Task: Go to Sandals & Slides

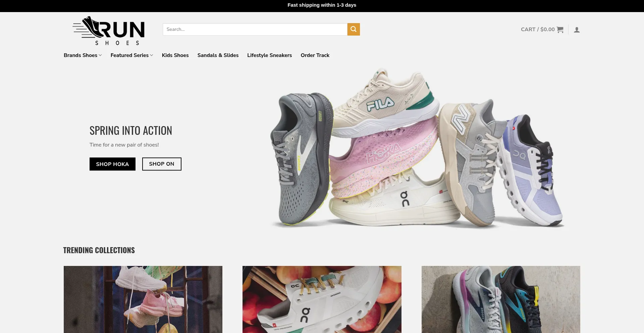Action: click(x=218, y=55)
